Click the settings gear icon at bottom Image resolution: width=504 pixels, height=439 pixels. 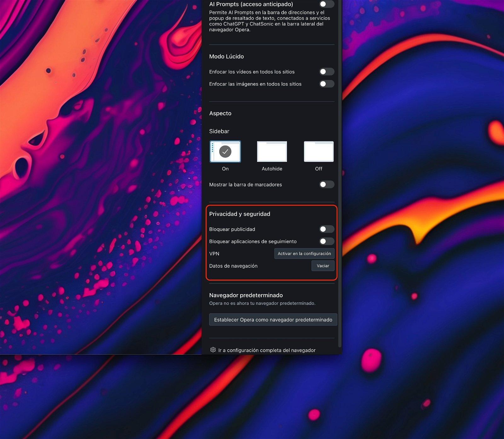pyautogui.click(x=213, y=350)
